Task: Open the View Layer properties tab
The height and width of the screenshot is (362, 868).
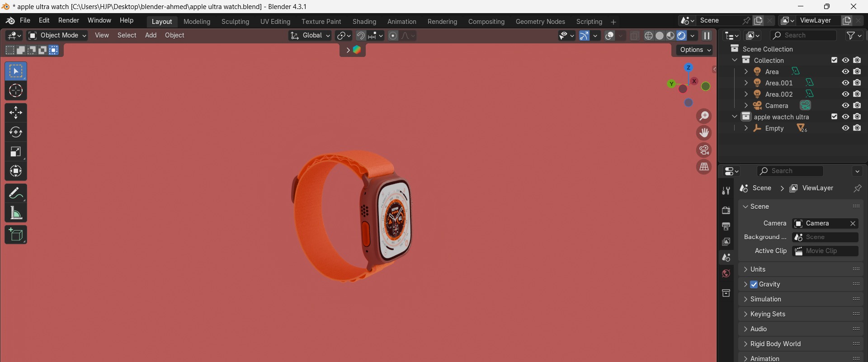Action: [x=726, y=242]
